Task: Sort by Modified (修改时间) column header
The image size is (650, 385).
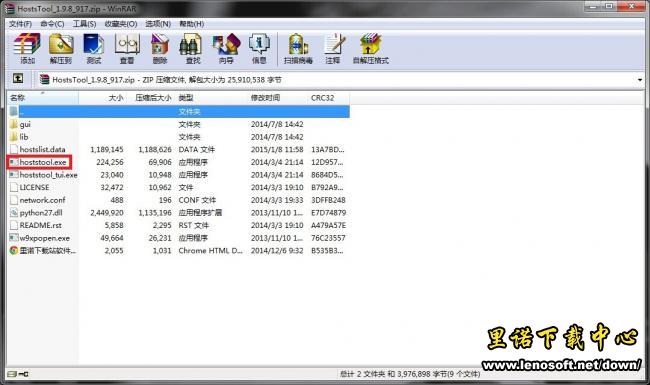Action: pyautogui.click(x=277, y=98)
